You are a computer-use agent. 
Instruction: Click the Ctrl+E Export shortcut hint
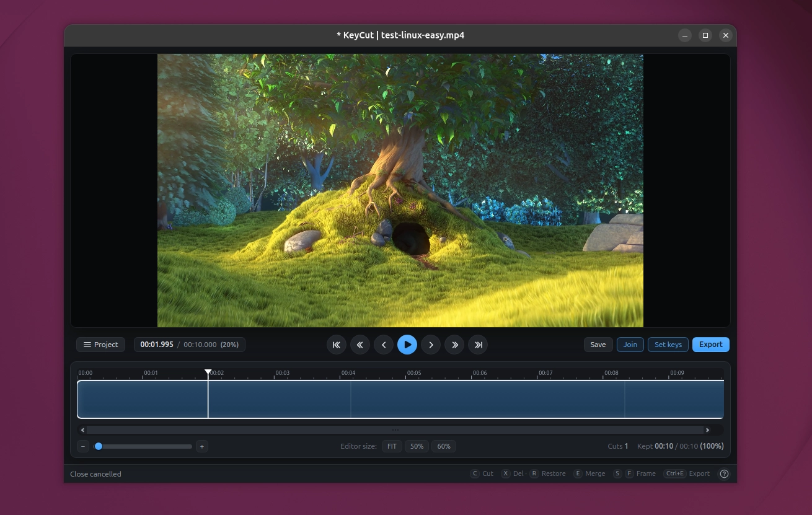tap(687, 473)
